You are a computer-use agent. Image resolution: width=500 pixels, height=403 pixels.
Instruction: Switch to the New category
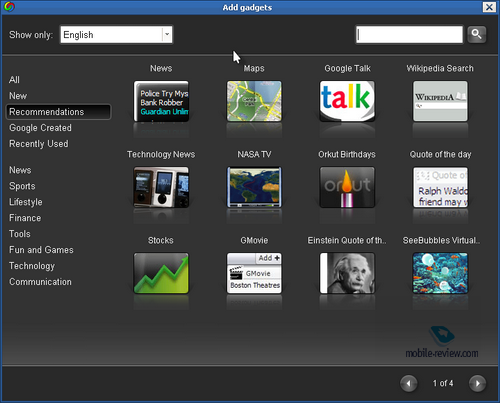pyautogui.click(x=18, y=96)
